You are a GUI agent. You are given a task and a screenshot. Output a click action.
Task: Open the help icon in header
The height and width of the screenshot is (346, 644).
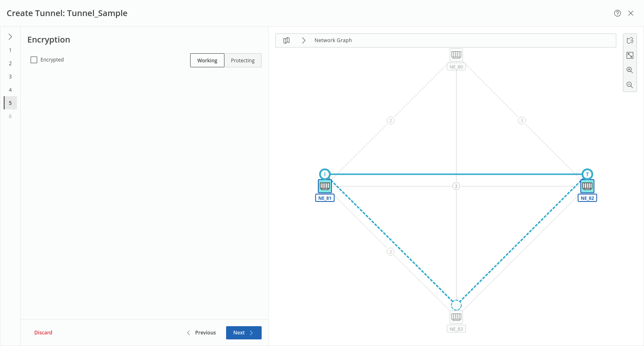(618, 13)
